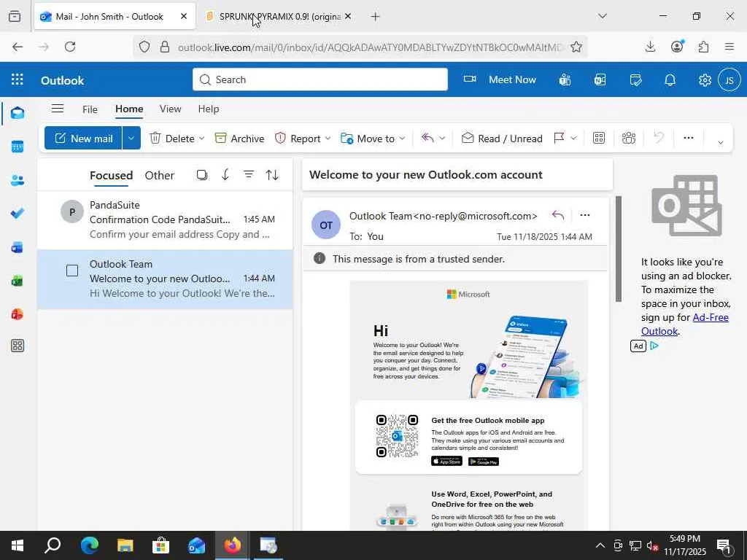
Task: Switch to the Focused inbox tab
Action: 111,175
